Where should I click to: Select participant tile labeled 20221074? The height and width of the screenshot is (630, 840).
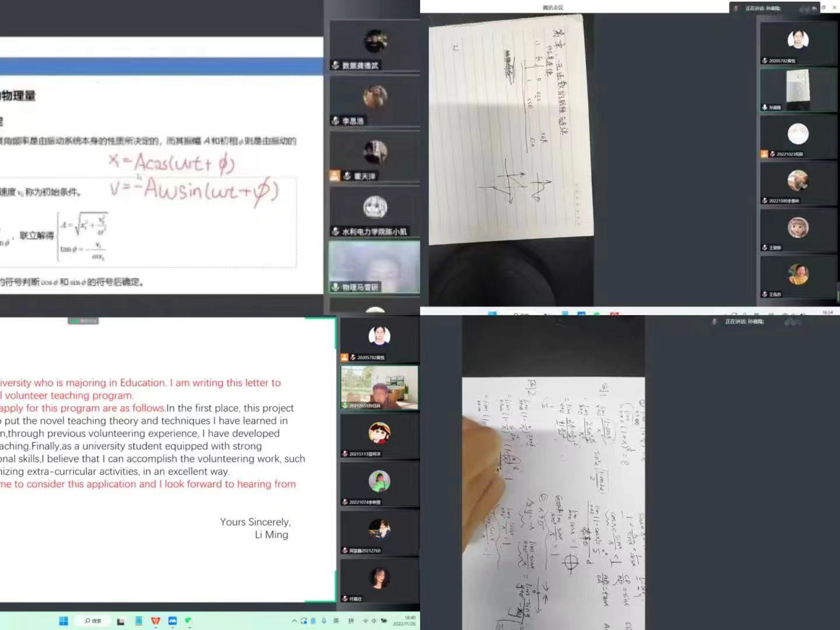coord(380,484)
